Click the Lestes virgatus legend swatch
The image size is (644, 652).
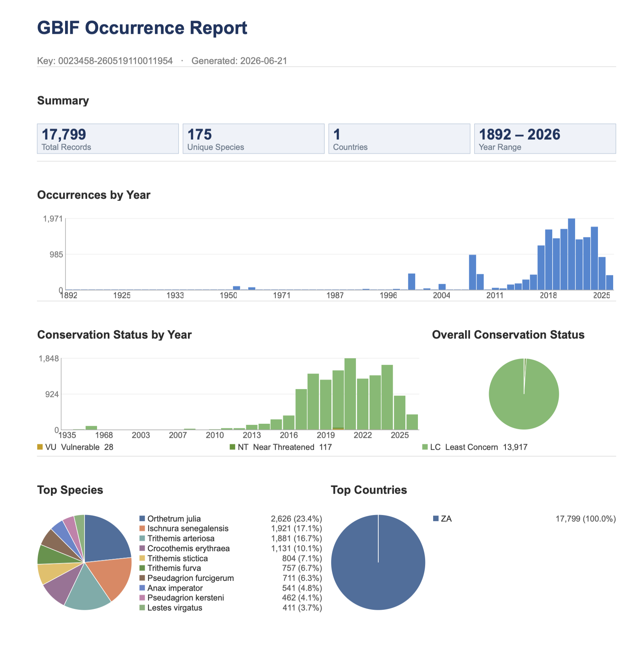[x=142, y=607]
